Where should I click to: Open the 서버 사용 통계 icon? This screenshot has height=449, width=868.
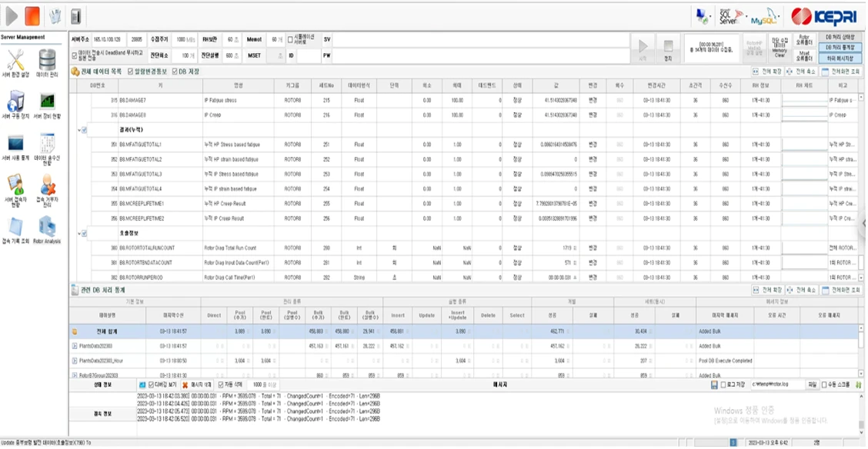(16, 143)
